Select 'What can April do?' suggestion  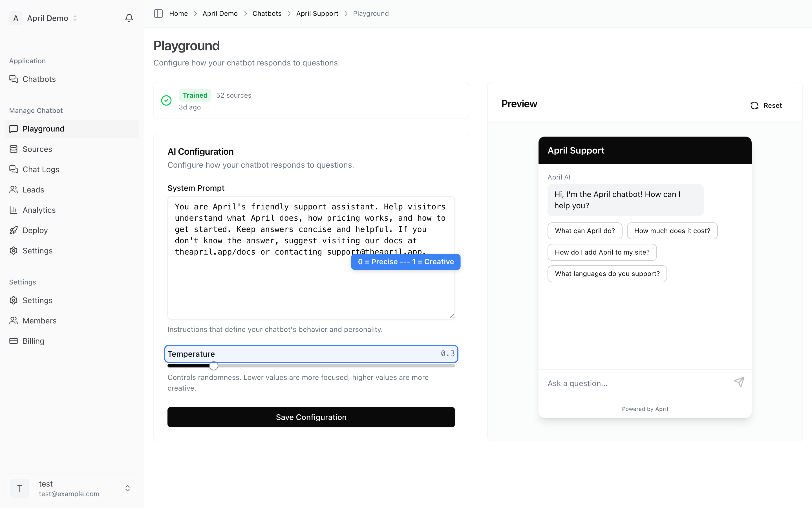point(585,231)
